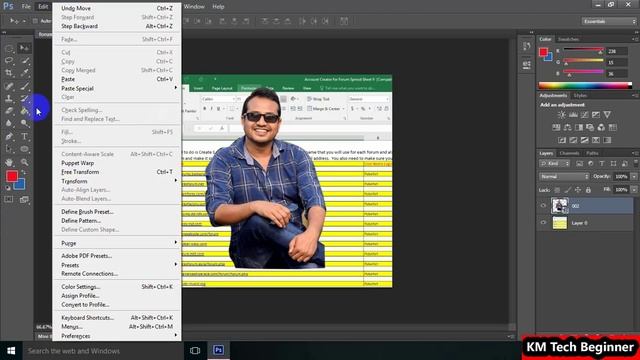Select the Move tool
Screen dimensions: 640x360
click(24, 48)
